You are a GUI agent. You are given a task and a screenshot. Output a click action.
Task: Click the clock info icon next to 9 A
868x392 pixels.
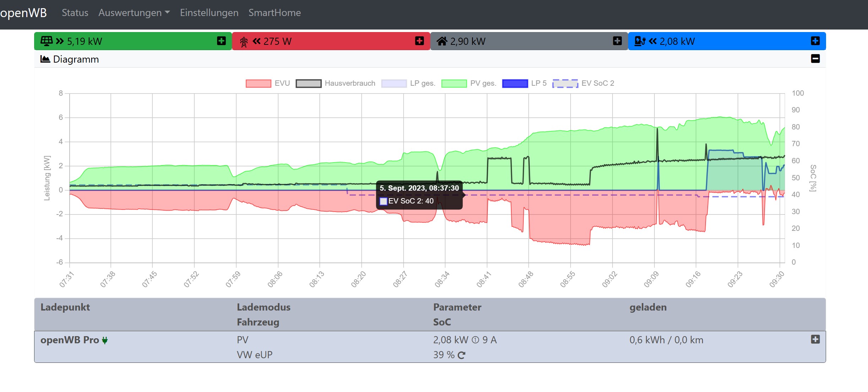475,340
